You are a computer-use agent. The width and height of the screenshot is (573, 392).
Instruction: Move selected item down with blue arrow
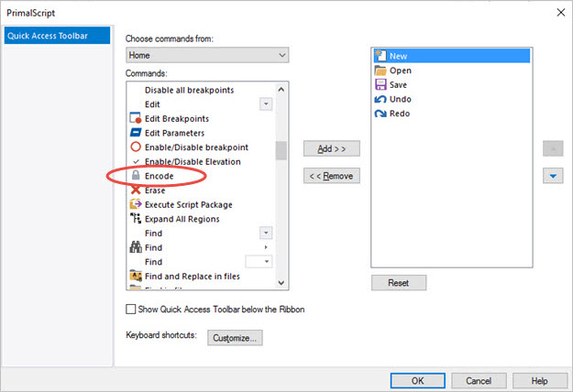click(x=553, y=176)
